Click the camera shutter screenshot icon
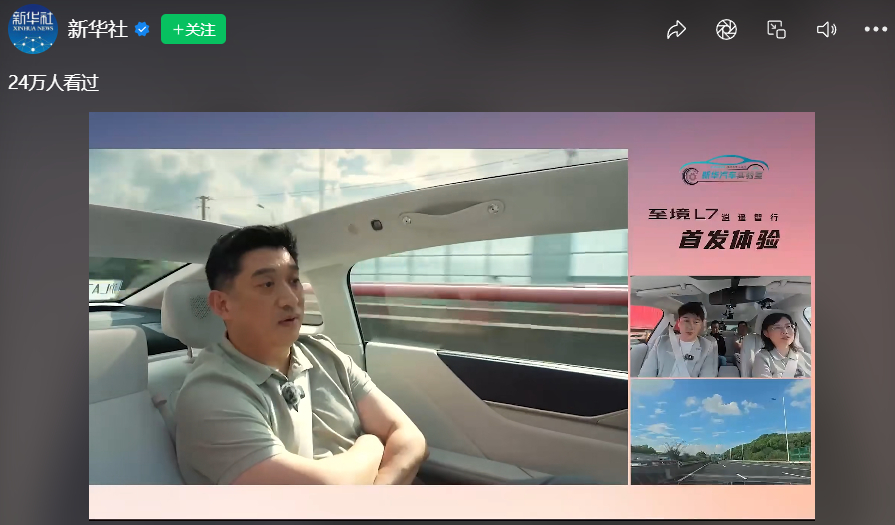The width and height of the screenshot is (895, 525). coord(726,30)
